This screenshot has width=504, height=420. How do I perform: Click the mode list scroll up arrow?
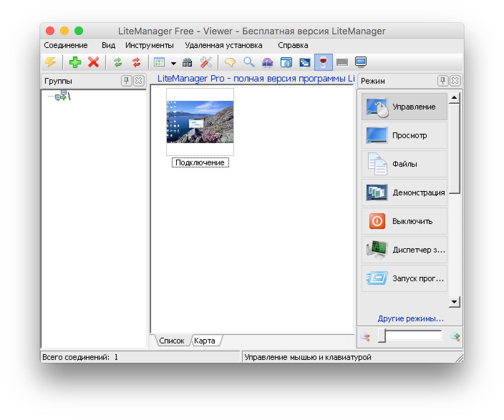point(454,98)
